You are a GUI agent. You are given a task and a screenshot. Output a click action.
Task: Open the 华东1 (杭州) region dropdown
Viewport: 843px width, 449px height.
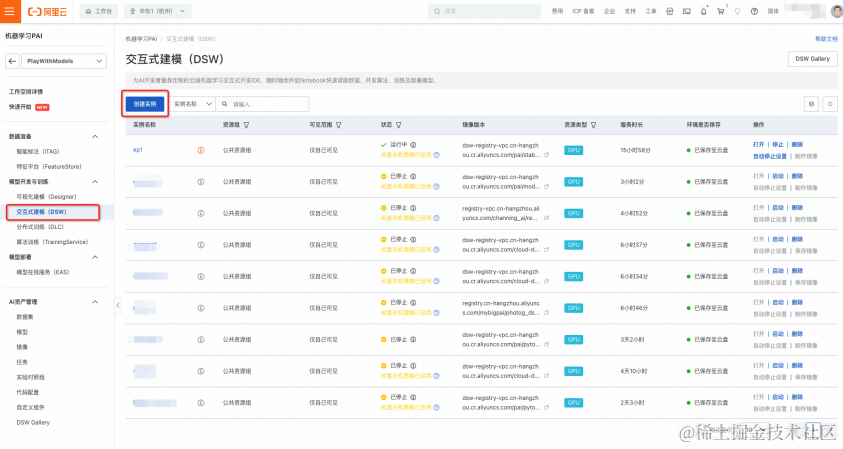pyautogui.click(x=158, y=11)
